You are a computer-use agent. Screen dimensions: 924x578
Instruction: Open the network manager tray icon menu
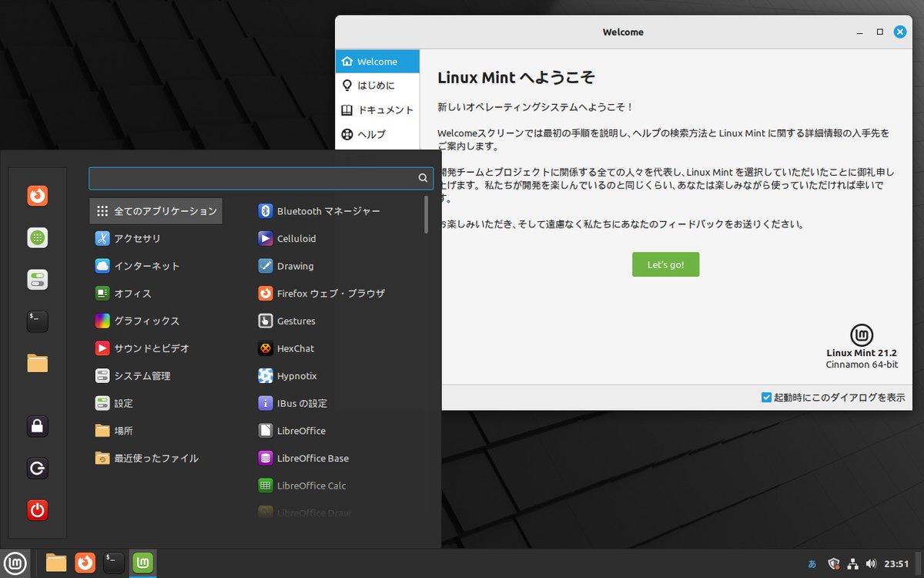[x=853, y=563]
